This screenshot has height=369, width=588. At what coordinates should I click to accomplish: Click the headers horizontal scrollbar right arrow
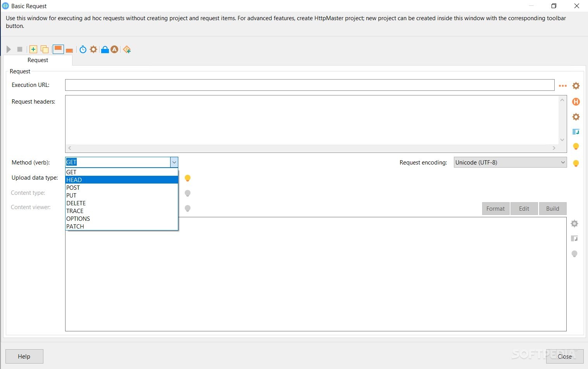click(554, 148)
